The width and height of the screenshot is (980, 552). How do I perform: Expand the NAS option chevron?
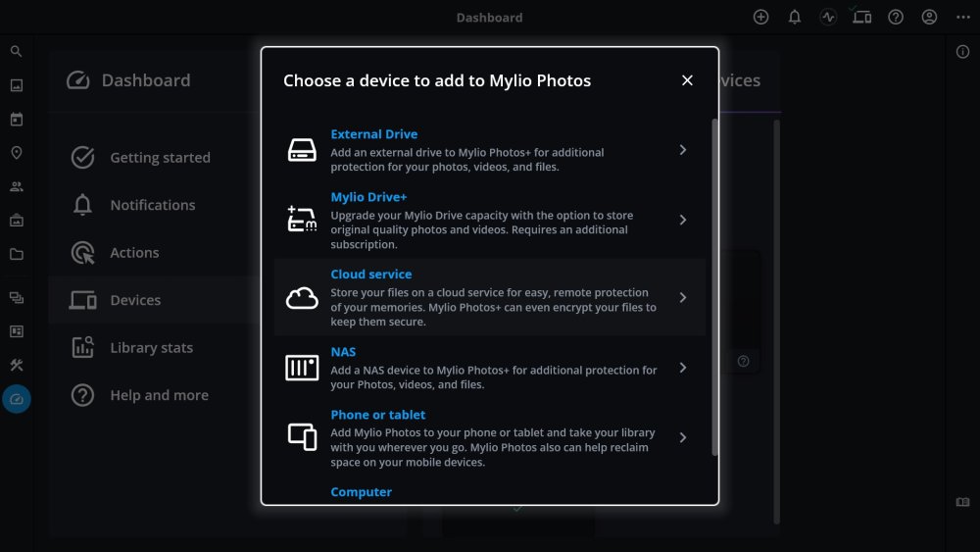click(682, 368)
